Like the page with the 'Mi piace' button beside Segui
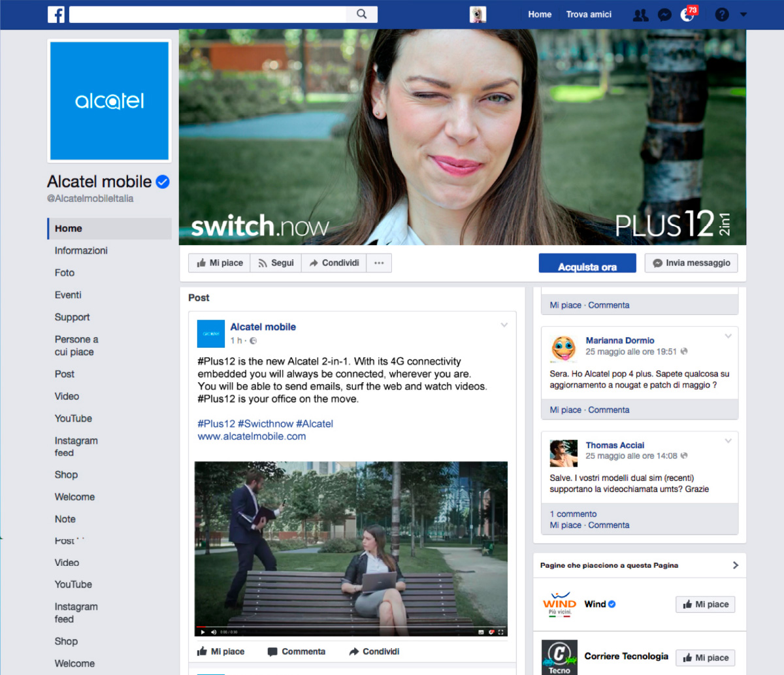The height and width of the screenshot is (675, 784). pyautogui.click(x=220, y=263)
